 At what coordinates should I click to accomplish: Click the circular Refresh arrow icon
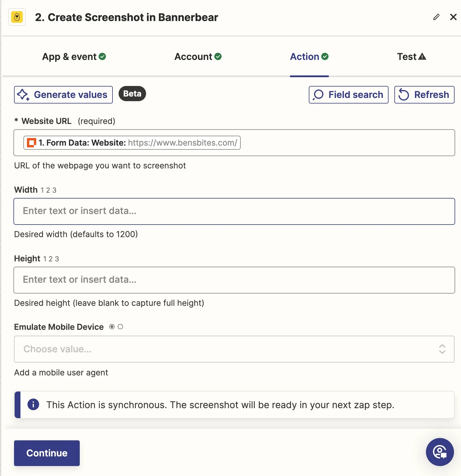point(404,95)
